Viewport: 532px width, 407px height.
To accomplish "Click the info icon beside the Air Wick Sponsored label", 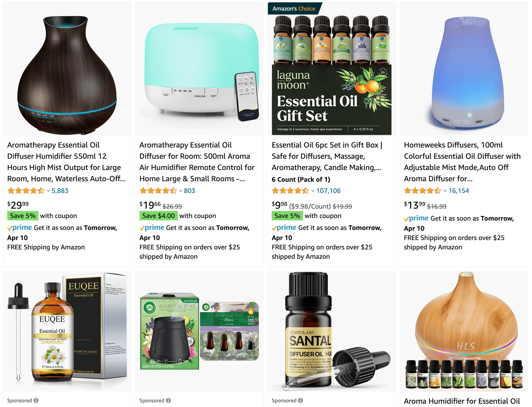I will 168,400.
